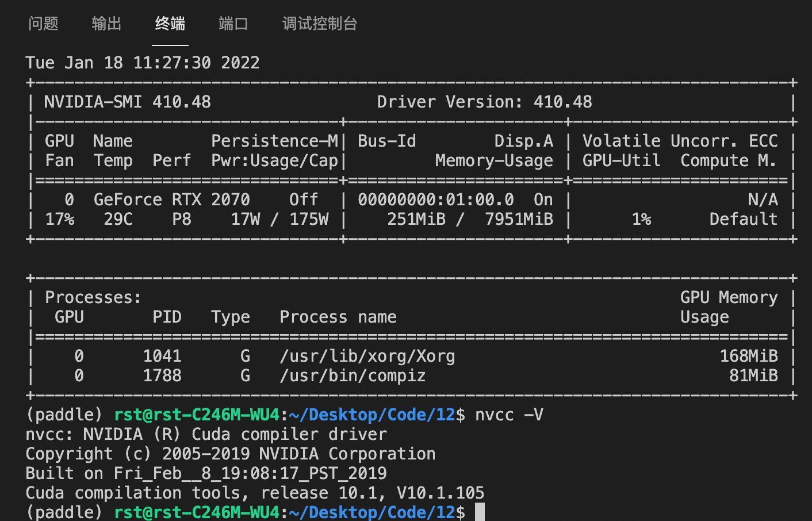The width and height of the screenshot is (812, 521).
Task: Click the PID 1041 process entry
Action: click(163, 356)
